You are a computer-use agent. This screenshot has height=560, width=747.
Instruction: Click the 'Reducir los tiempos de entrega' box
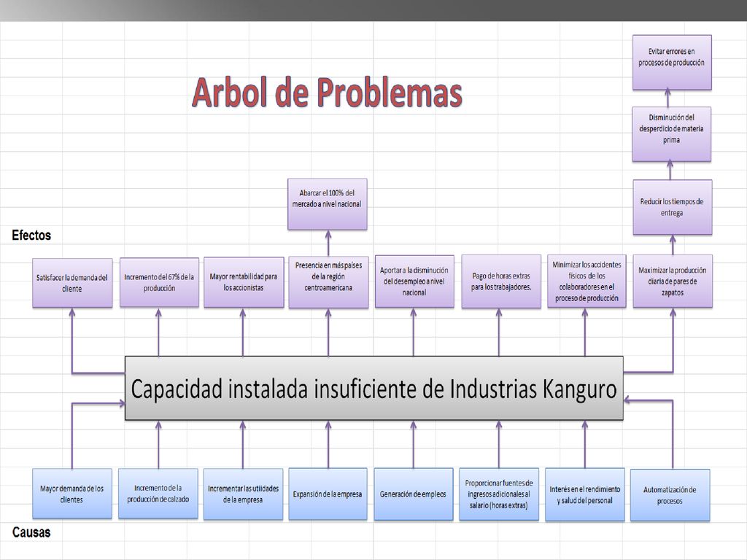pyautogui.click(x=672, y=207)
